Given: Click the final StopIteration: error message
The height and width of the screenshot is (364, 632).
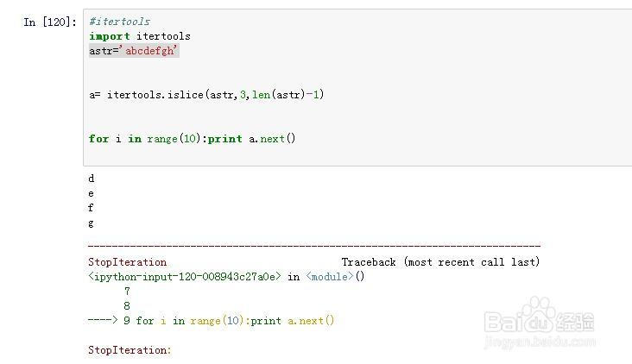Looking at the screenshot, I should (130, 350).
